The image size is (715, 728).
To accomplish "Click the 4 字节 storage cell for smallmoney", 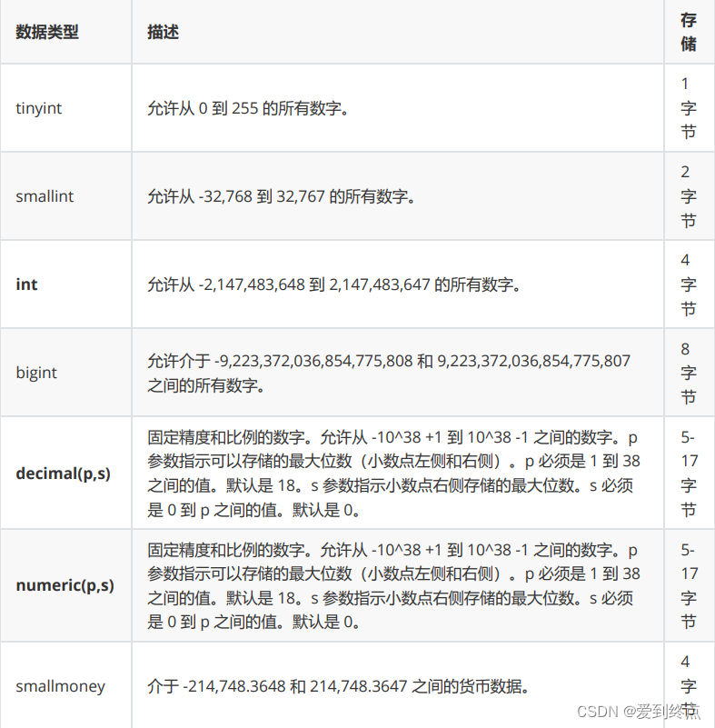I will [x=689, y=686].
